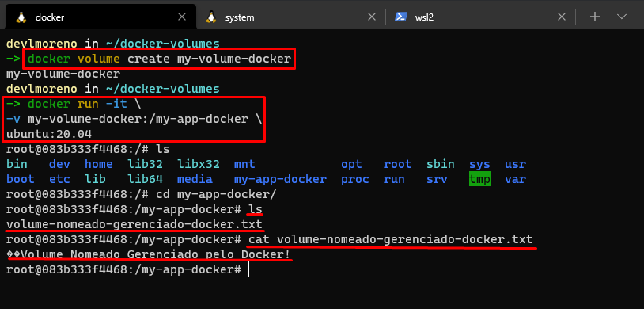Open the new-tab profile dropdown
644x309 pixels.
tap(622, 17)
